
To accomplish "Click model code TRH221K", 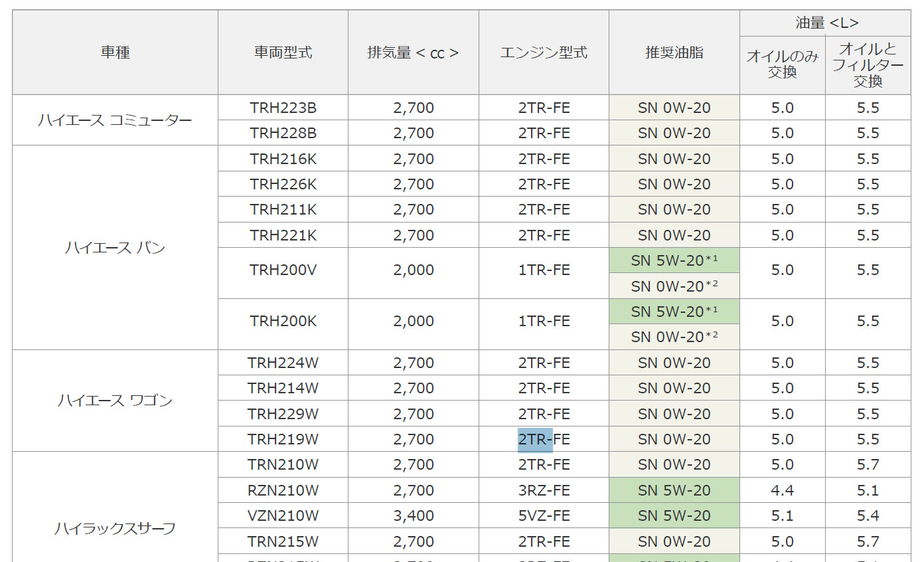I will (x=283, y=235).
